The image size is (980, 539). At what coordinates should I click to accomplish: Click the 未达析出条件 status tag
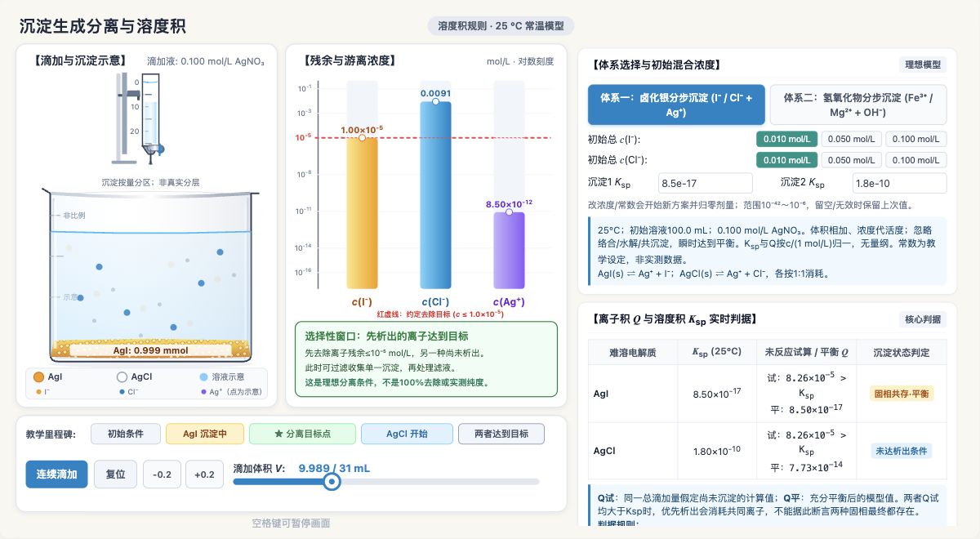click(x=903, y=451)
